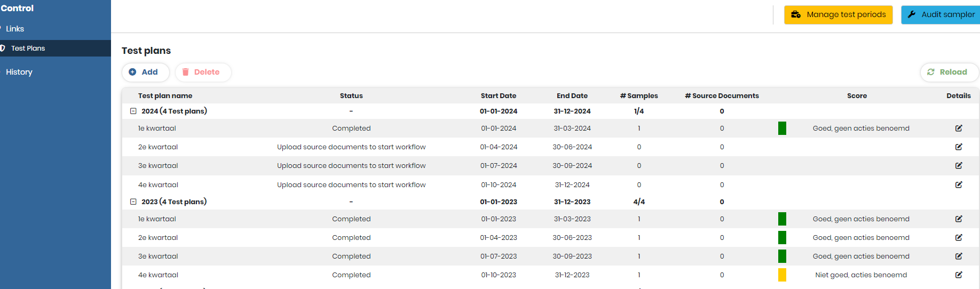Open details for 2023 3e kwartaal
The height and width of the screenshot is (289, 980).
click(x=959, y=256)
